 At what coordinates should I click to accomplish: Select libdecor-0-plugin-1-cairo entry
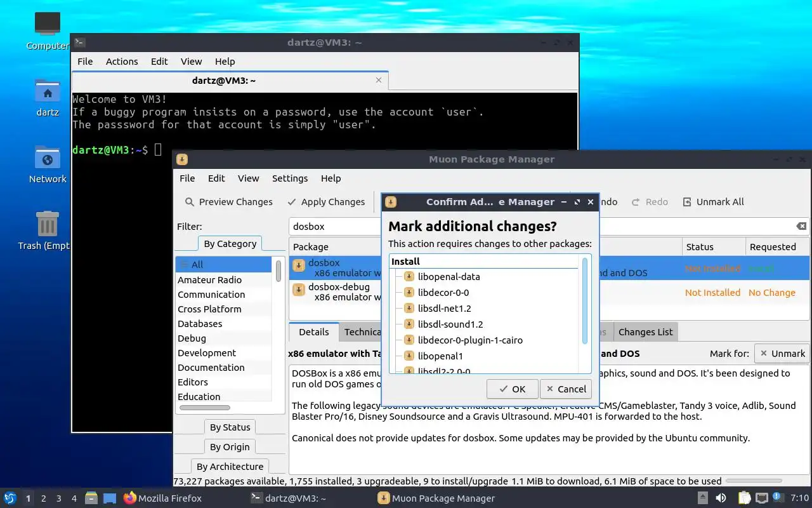(x=470, y=340)
